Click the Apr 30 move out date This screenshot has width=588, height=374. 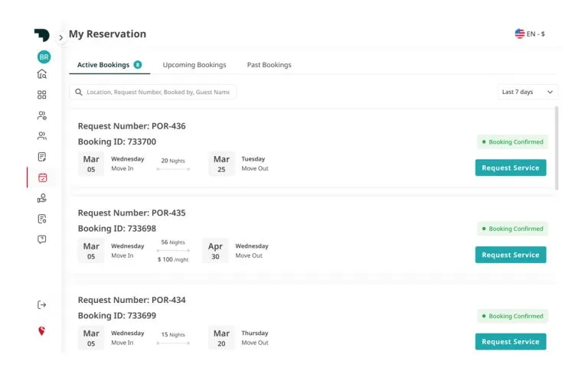215,251
